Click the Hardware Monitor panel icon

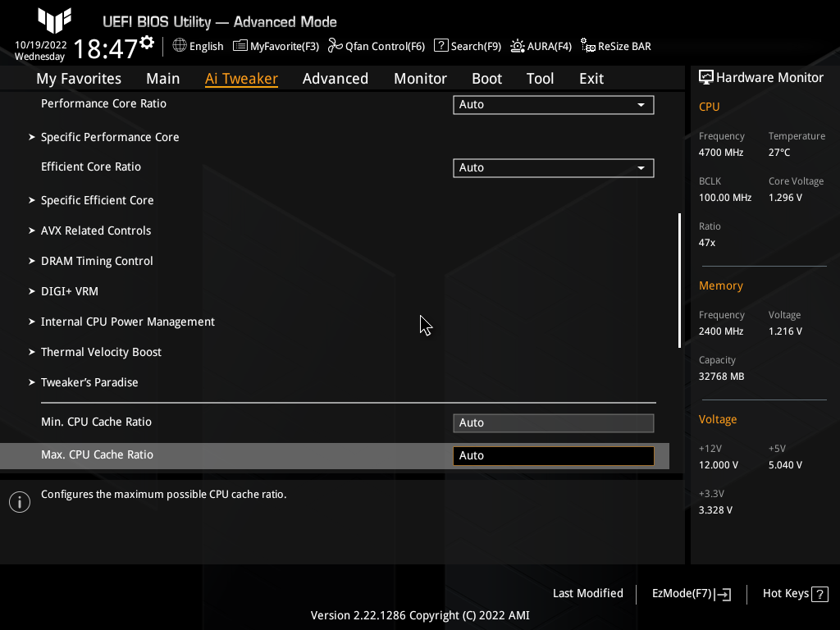coord(706,76)
